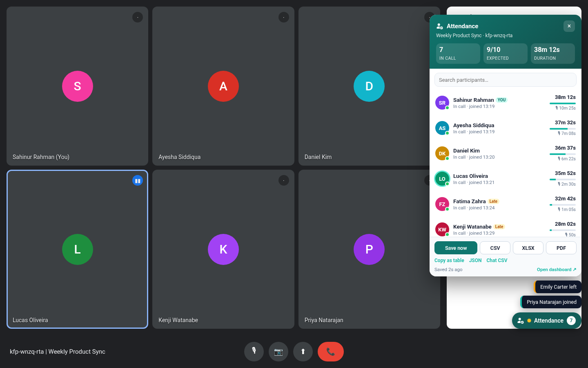Click the Late badge on Kenji Watanabe
The image size is (588, 368).
click(499, 227)
